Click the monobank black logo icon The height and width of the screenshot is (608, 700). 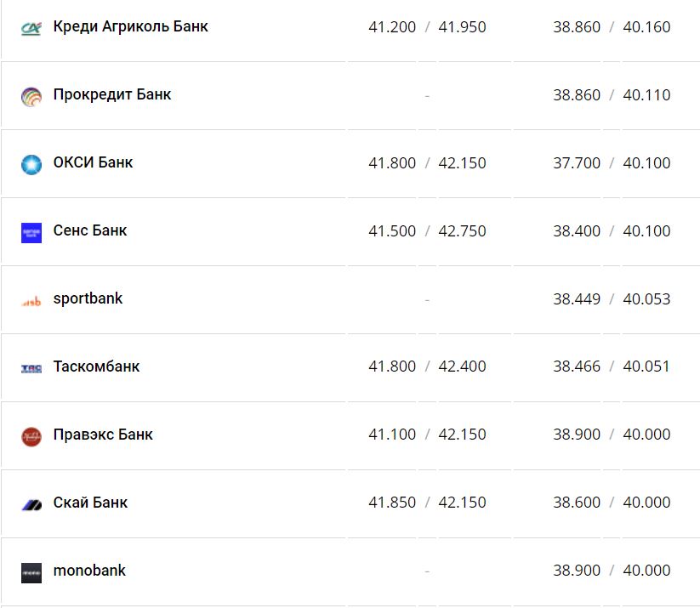pyautogui.click(x=31, y=572)
